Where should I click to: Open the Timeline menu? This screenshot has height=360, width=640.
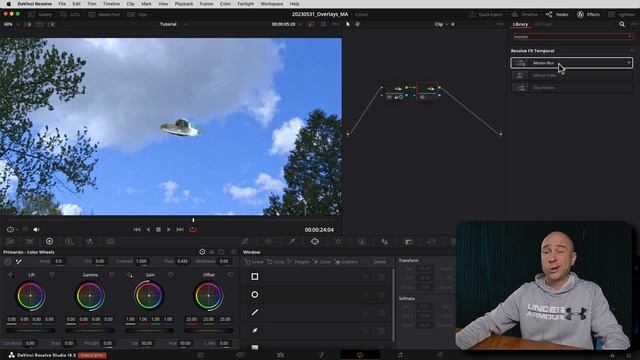point(111,4)
